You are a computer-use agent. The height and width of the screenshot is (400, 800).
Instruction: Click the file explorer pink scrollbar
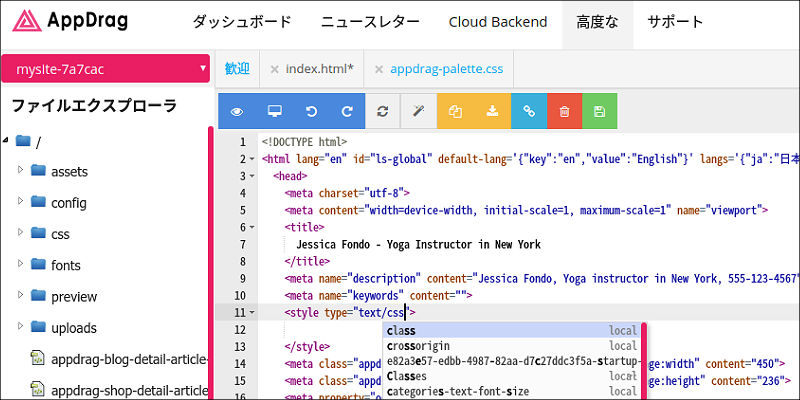pos(211,263)
